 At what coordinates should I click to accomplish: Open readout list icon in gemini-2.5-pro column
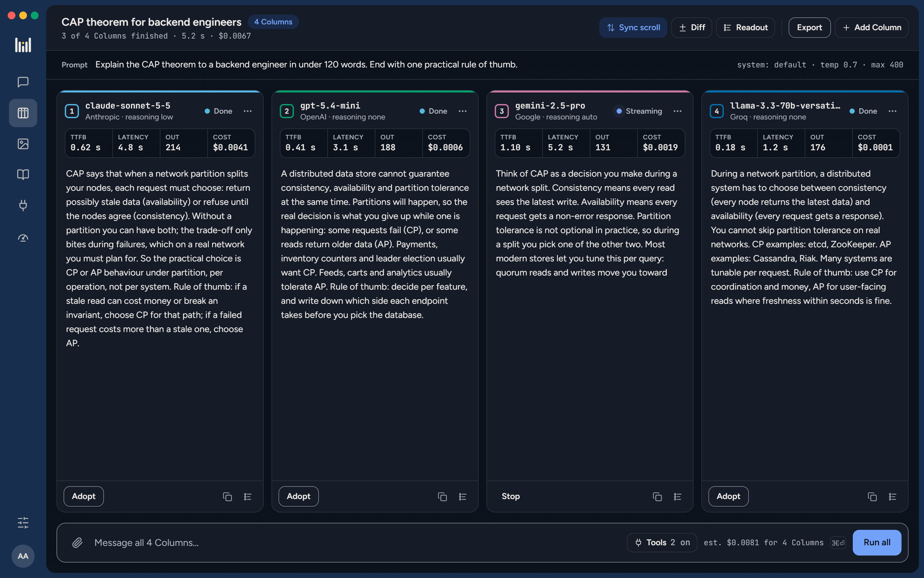coord(678,496)
